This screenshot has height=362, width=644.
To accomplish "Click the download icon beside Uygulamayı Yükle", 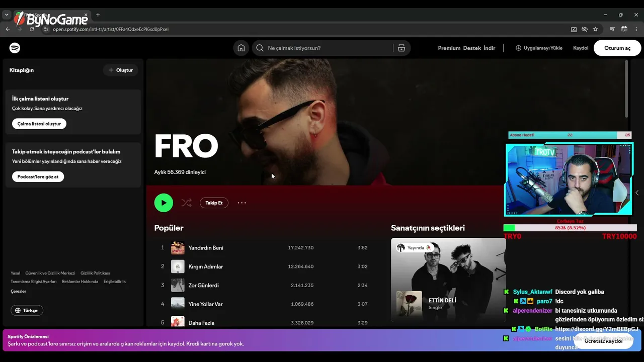I will pos(518,48).
